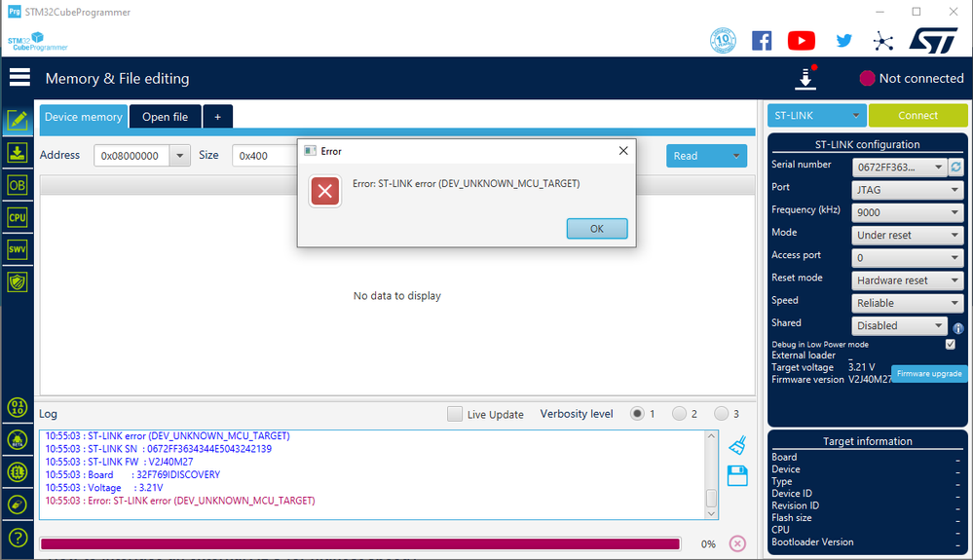Open the wrench tool sidebar icon
This screenshot has width=973, height=560.
point(18,504)
